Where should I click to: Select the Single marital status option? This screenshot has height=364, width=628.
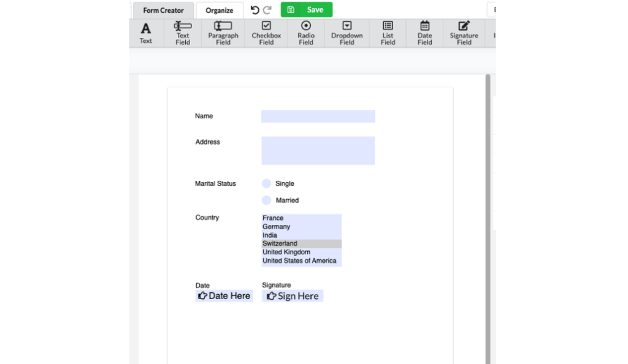267,183
